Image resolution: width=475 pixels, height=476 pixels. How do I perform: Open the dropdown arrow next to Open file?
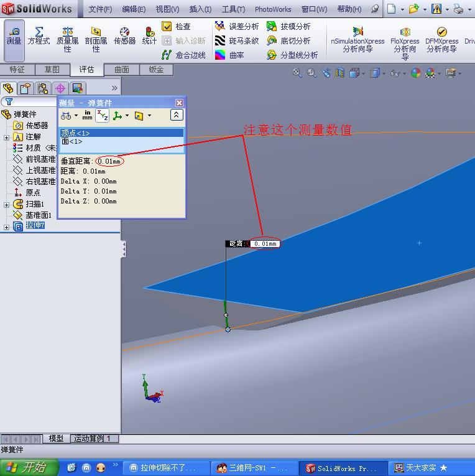coord(425,10)
